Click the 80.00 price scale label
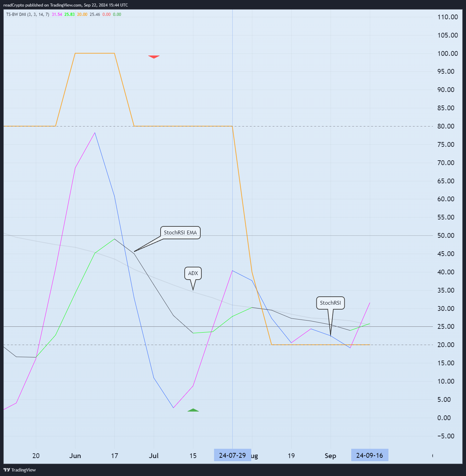The image size is (466, 476). click(446, 126)
